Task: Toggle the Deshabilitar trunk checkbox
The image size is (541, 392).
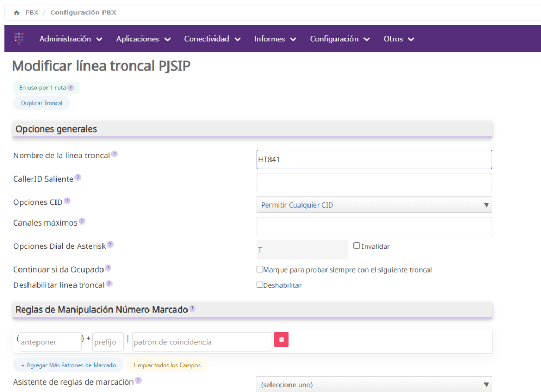Action: click(259, 284)
